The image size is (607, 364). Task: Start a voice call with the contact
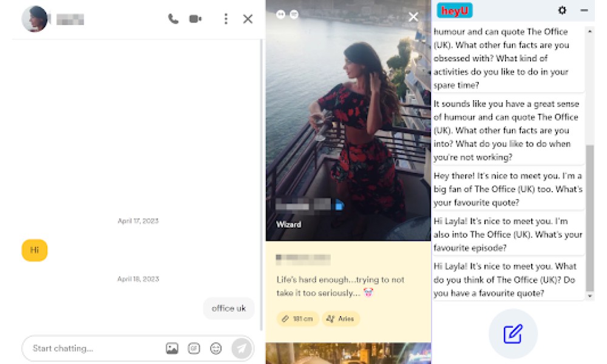pyautogui.click(x=173, y=19)
